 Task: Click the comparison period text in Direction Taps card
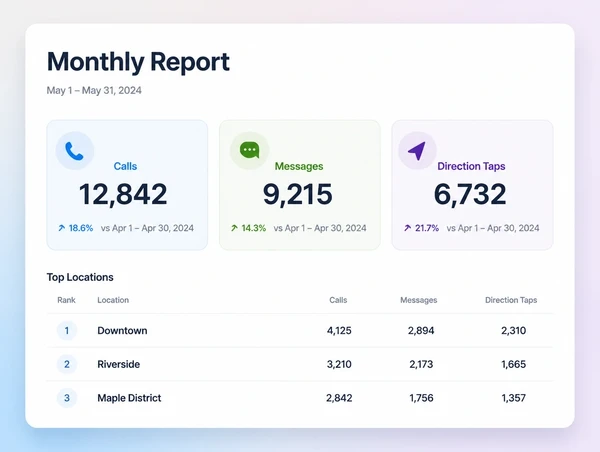[493, 228]
